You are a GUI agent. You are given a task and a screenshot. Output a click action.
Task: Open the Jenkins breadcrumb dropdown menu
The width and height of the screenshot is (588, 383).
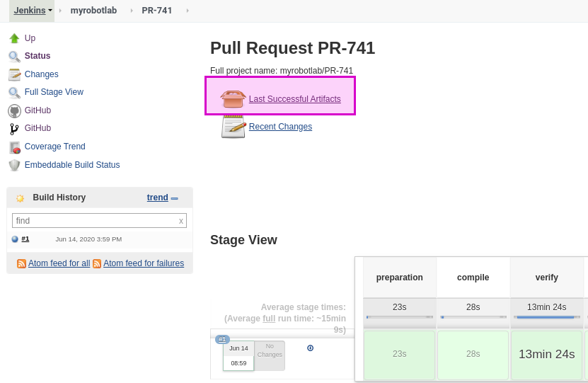tap(50, 11)
